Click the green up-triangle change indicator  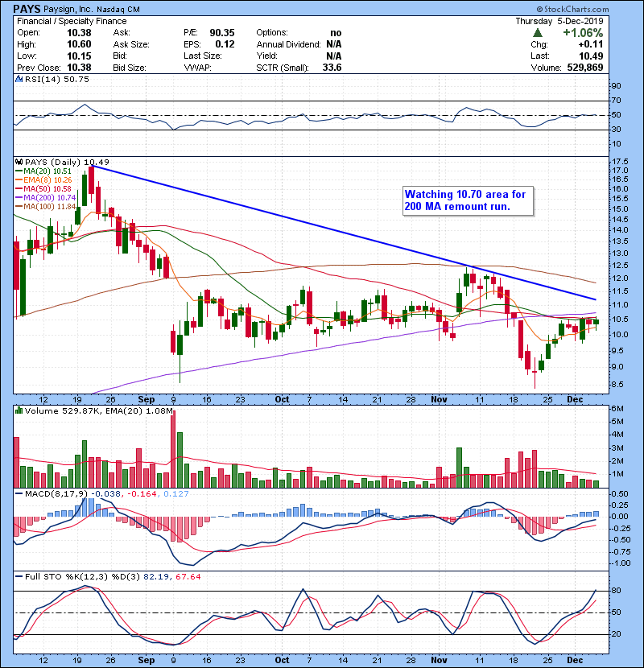click(538, 33)
